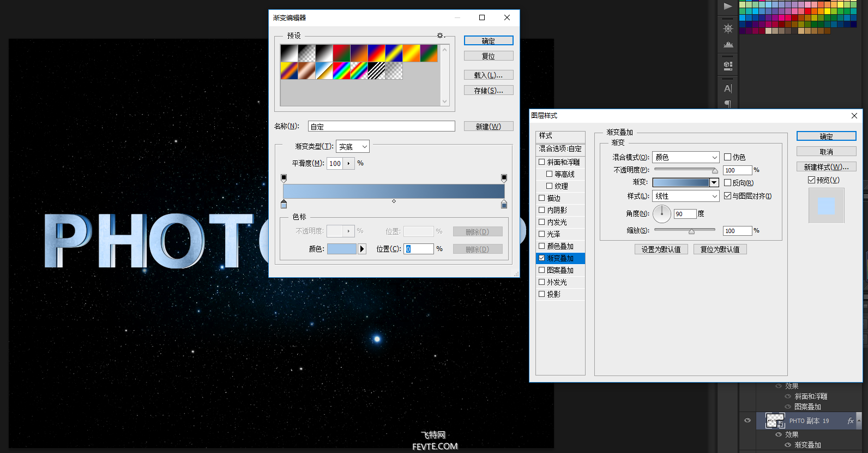Collapse effects list of PHTO 副本 19 layer
The width and height of the screenshot is (868, 453).
point(859,421)
